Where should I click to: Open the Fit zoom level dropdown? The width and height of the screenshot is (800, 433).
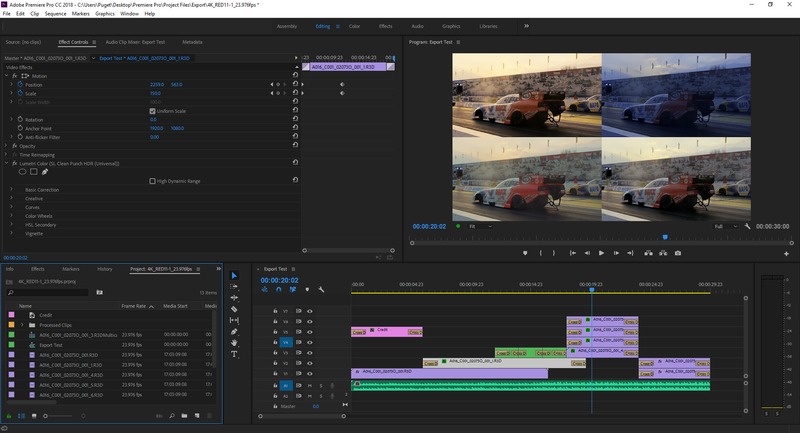coord(480,227)
